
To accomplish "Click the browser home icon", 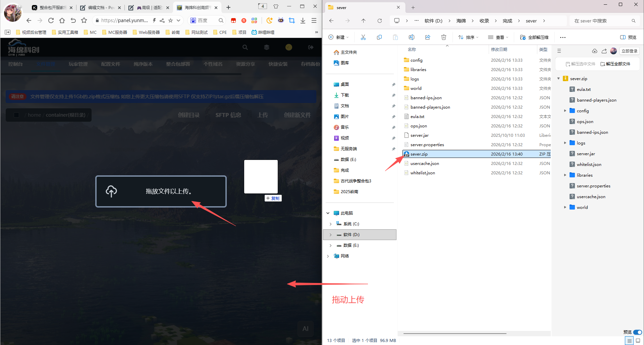I will 62,20.
